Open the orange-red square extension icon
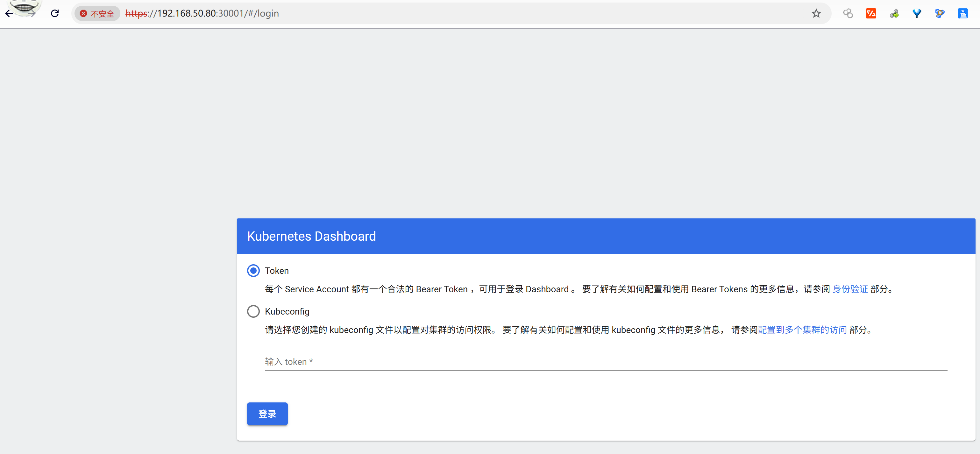This screenshot has width=980, height=454. 871,14
